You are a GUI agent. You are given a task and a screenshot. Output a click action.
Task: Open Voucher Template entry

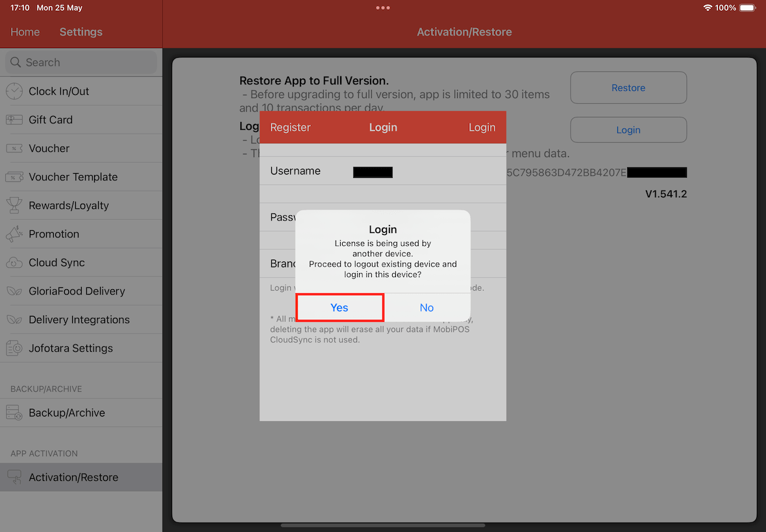point(81,176)
